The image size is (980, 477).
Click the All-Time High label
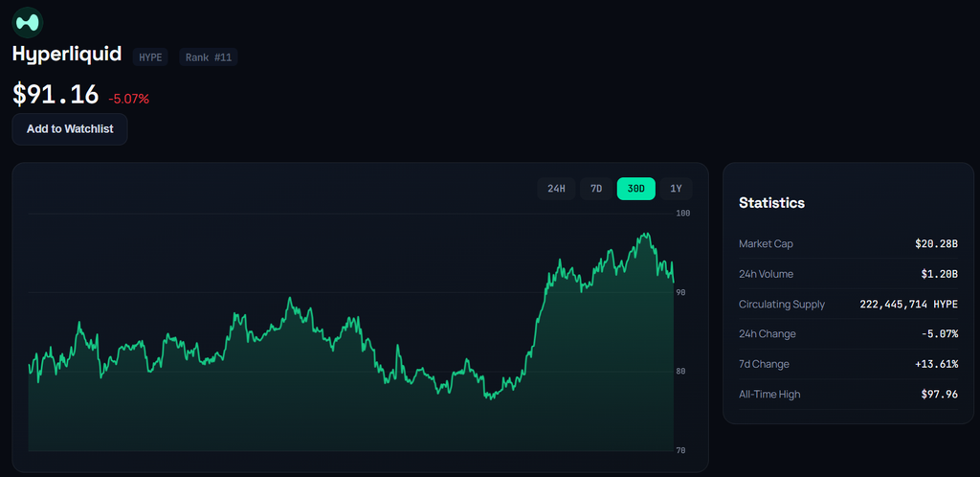[769, 395]
